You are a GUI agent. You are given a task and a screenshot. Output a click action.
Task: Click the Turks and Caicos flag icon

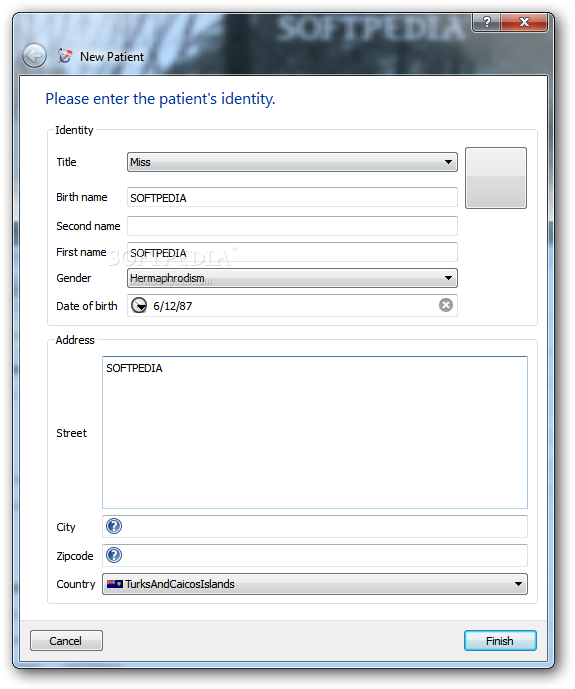point(115,584)
